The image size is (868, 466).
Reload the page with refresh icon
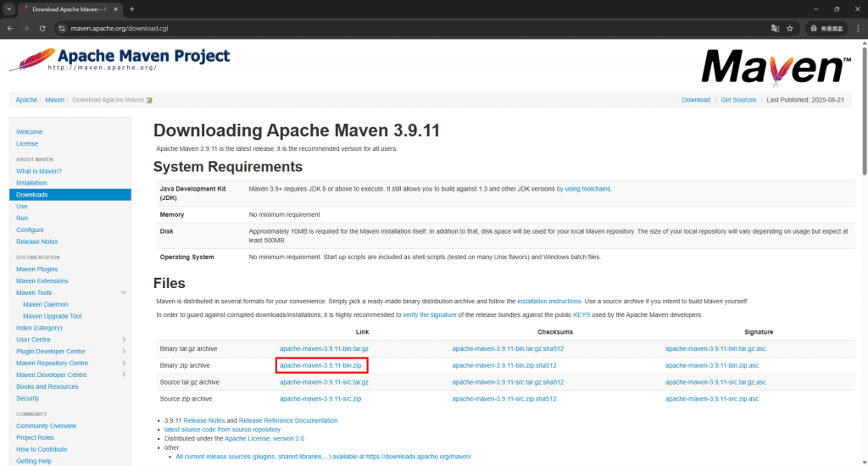click(42, 28)
